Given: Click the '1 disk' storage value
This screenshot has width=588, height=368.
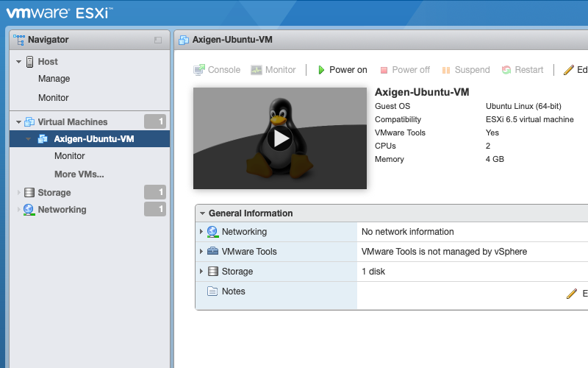Looking at the screenshot, I should pos(373,272).
